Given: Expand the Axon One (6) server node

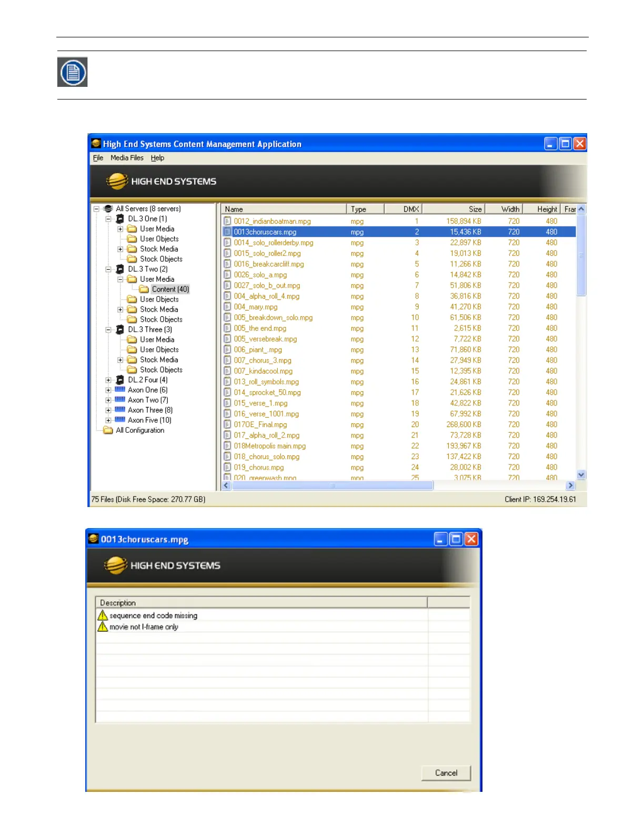Looking at the screenshot, I should click(108, 390).
